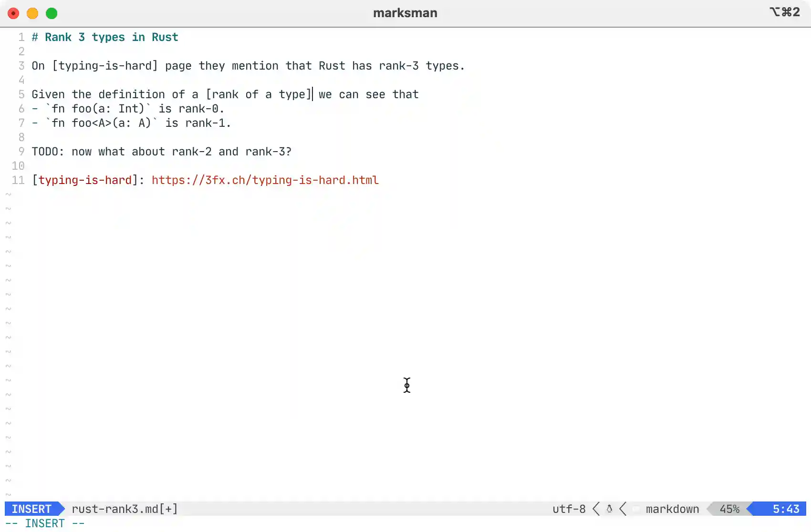Click the ⌥⌘2 shortcut badge in titlebar
Screen dimensions: 811x532
[784, 12]
